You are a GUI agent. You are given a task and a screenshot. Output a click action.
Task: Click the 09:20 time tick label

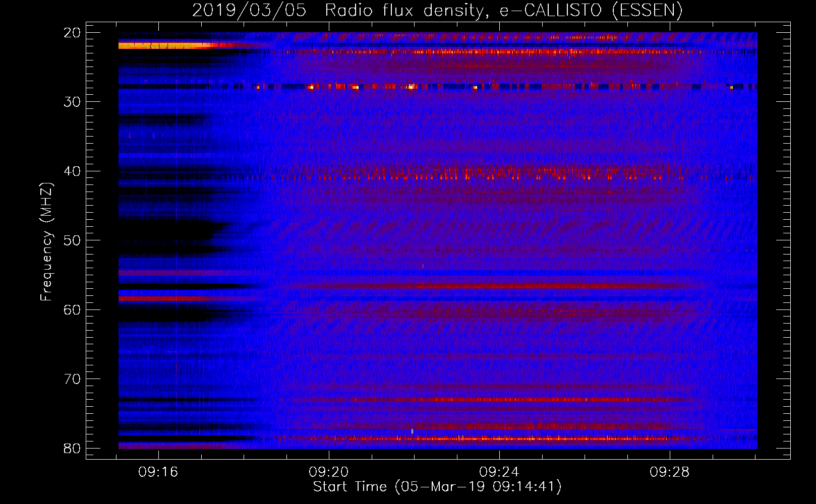[329, 472]
